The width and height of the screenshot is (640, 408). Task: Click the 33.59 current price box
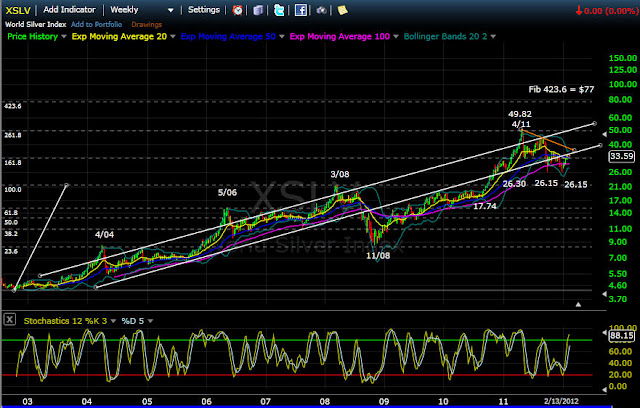pos(622,156)
